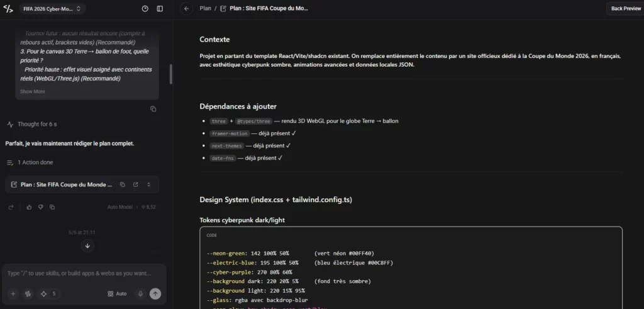Click the Auto Model label
Screen dimensions: 644x309
tap(120, 207)
